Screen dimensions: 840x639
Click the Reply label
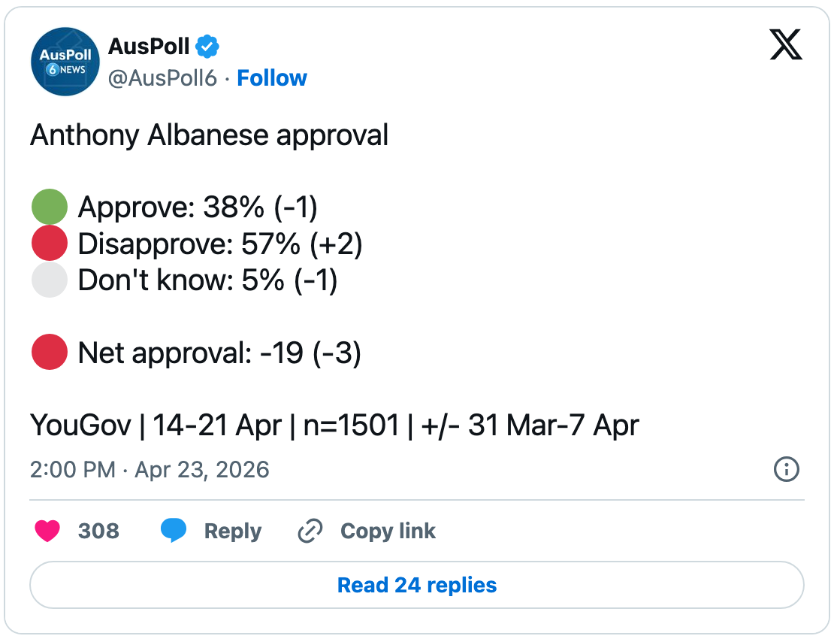(x=233, y=531)
